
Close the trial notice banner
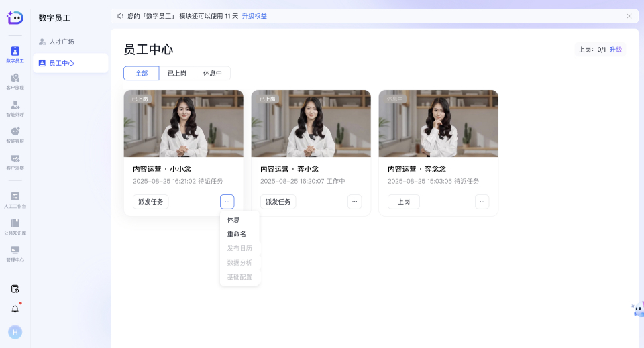click(629, 16)
